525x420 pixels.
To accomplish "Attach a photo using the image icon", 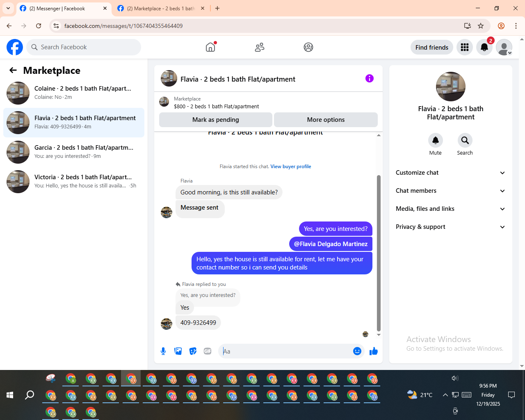I will tap(178, 351).
